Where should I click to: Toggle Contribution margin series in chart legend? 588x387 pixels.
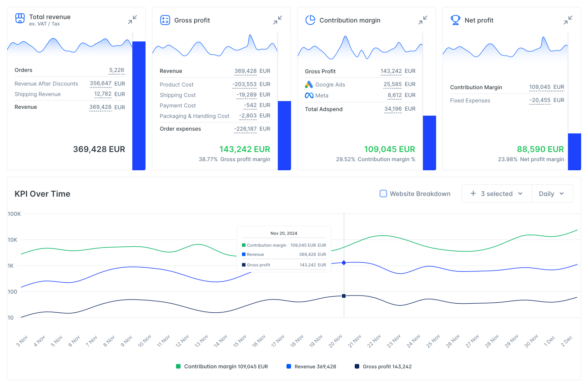(222, 367)
